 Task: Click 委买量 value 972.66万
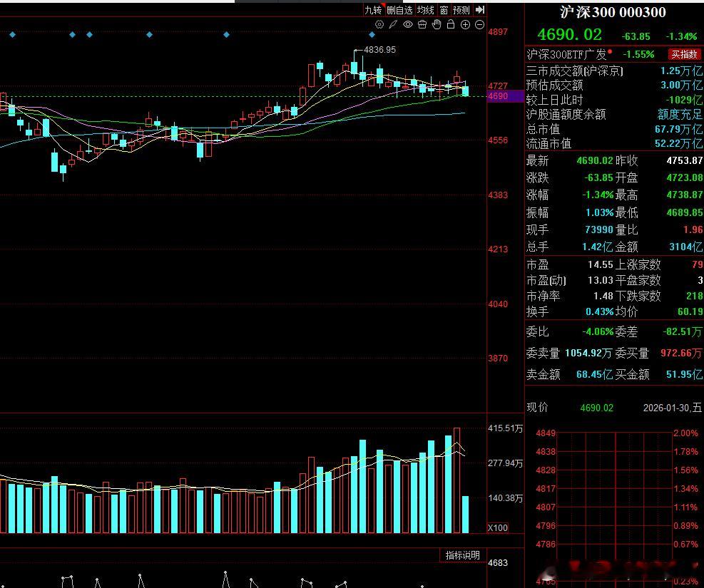tap(681, 353)
